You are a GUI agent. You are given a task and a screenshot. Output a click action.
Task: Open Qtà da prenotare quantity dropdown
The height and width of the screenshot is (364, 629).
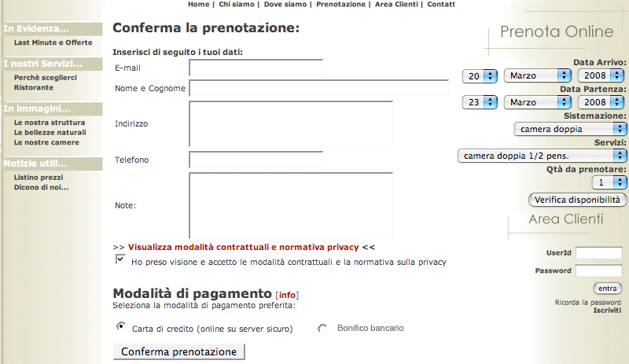pos(609,182)
